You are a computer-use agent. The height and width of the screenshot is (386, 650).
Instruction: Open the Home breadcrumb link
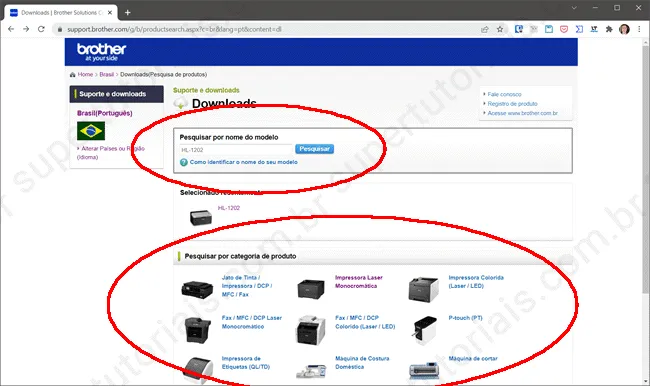pos(85,74)
